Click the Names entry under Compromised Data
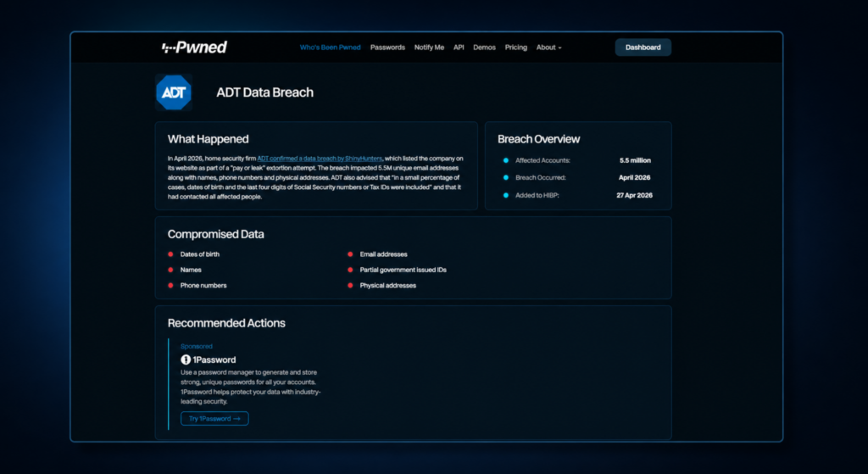This screenshot has height=474, width=868. tap(191, 270)
